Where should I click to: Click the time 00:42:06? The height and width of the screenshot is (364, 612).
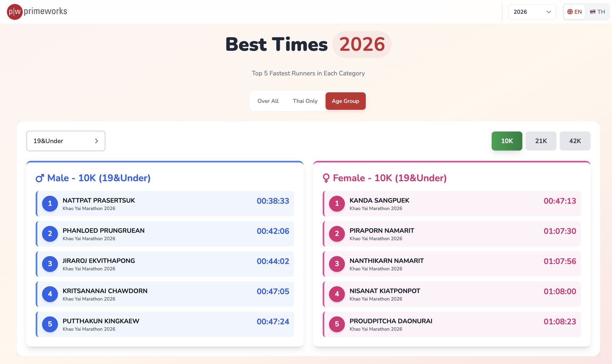tap(273, 231)
